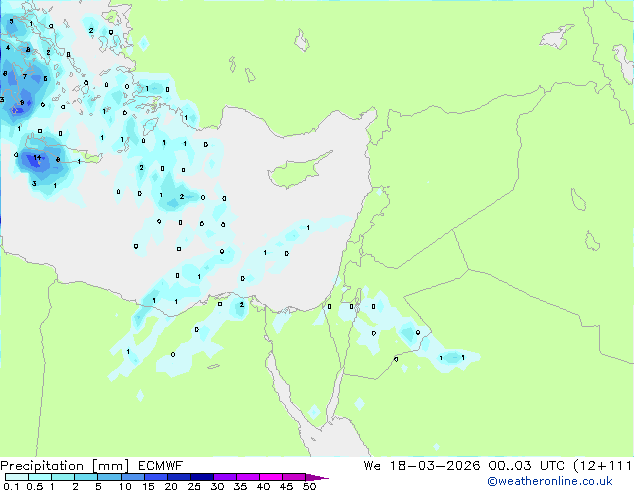Click legend tick value '40'
The image size is (634, 490).
[x=263, y=486]
